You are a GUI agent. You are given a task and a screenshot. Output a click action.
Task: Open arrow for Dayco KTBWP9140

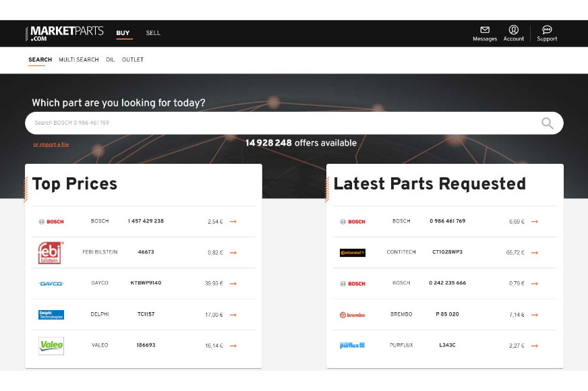233,284
